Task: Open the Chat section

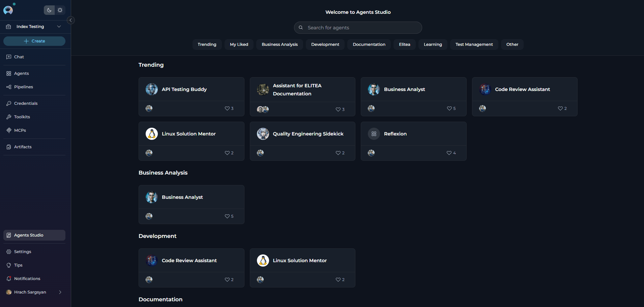Action: 19,57
